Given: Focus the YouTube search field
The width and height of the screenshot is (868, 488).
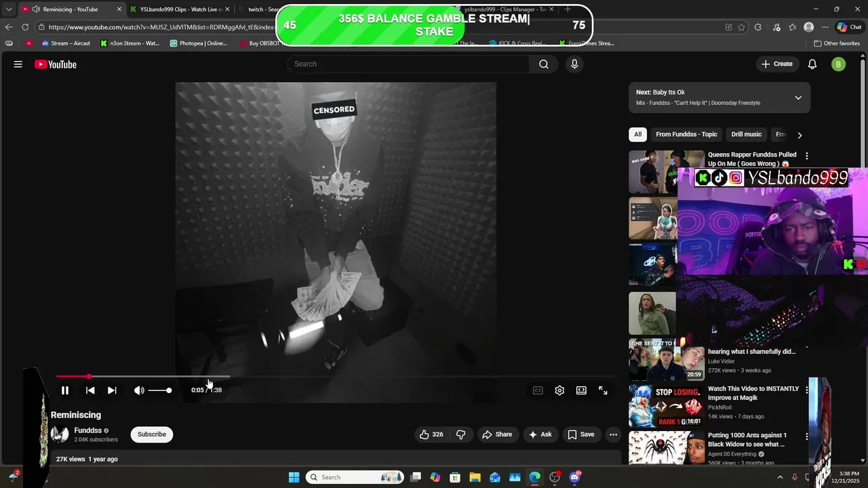Looking at the screenshot, I should pos(408,64).
